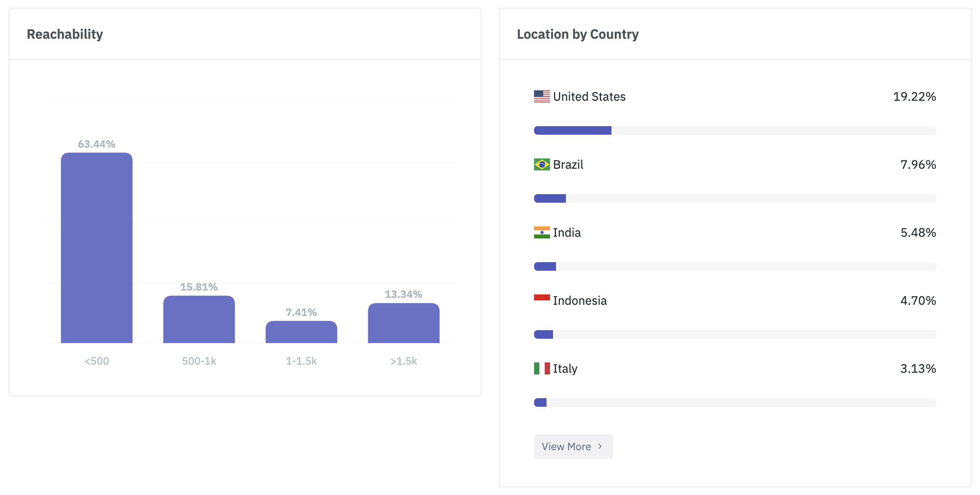This screenshot has width=980, height=495.
Task: Click the chevron arrow in View More
Action: (600, 446)
